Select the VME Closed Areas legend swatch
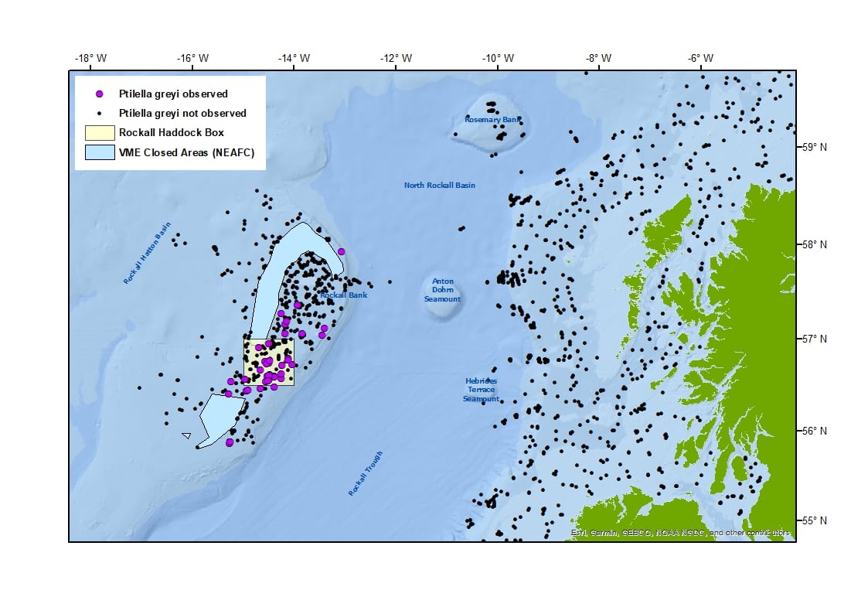 click(x=99, y=152)
